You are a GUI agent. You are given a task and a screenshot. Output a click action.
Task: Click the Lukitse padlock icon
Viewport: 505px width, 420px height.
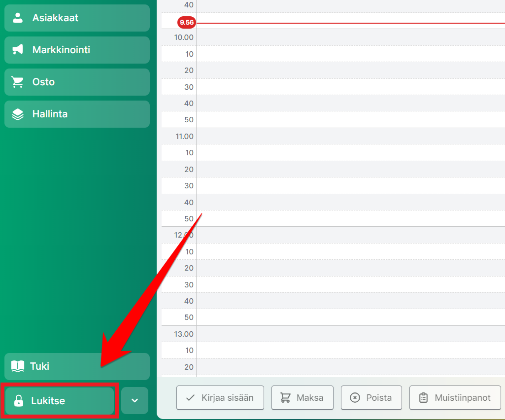click(19, 401)
